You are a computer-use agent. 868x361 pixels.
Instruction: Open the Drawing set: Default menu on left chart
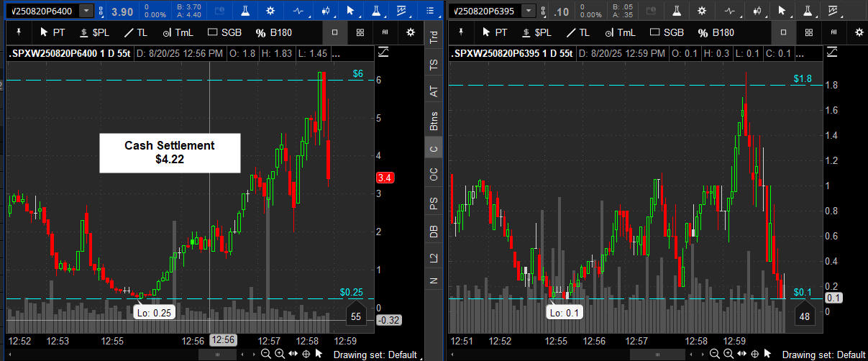[x=374, y=355]
